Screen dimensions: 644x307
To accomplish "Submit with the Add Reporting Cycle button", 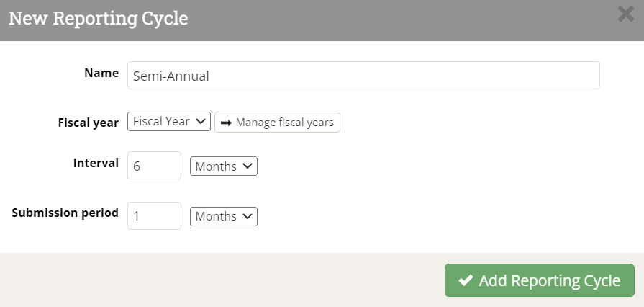I will 539,281.
